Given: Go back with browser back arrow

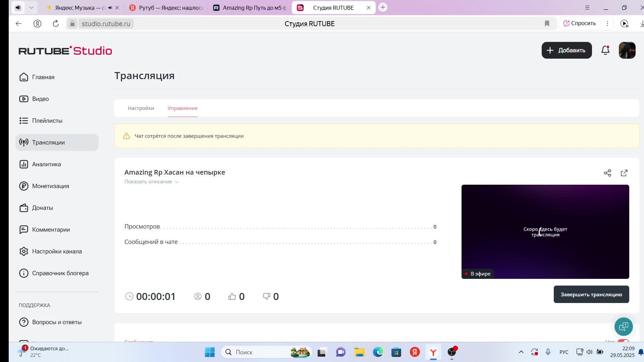Looking at the screenshot, I should point(18,23).
